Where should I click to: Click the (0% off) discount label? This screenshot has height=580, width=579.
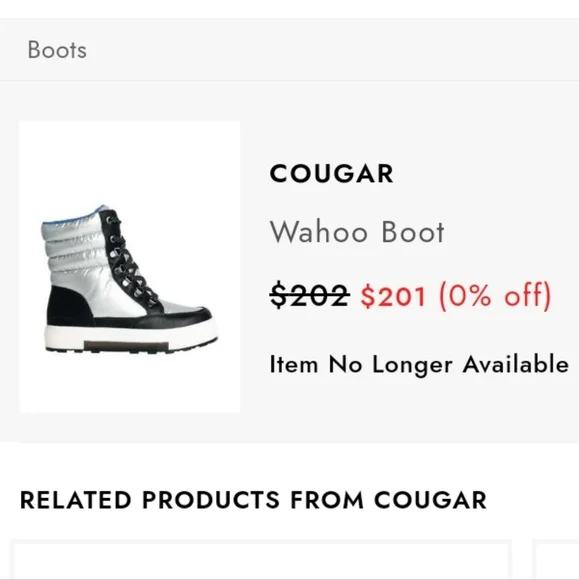coord(495,296)
